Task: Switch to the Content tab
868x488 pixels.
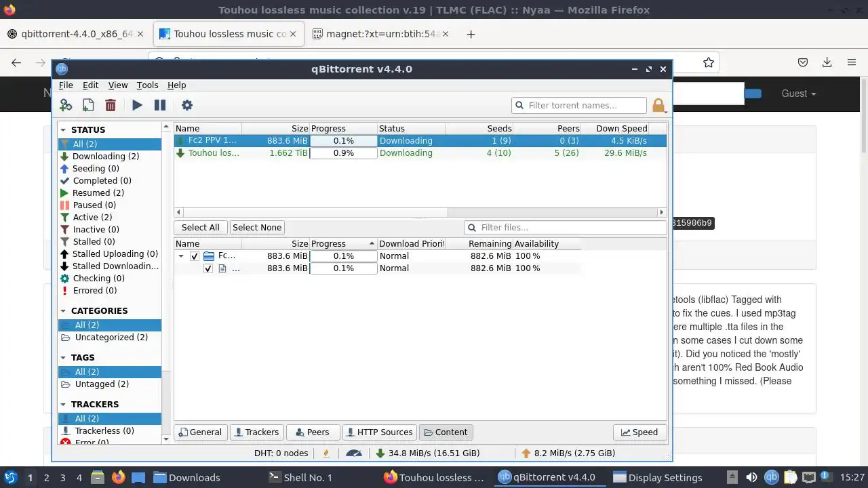Action: tap(446, 432)
